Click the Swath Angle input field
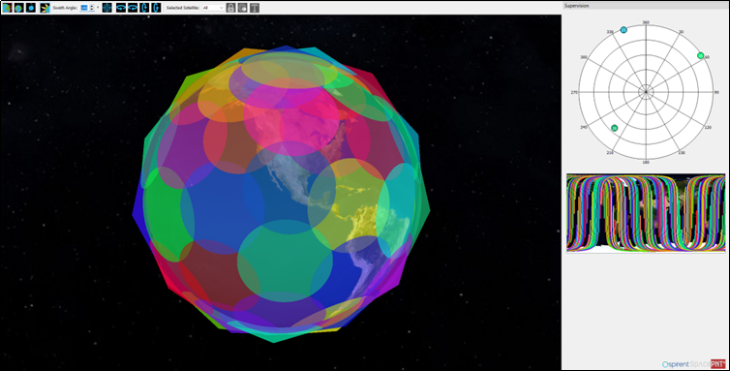The height and width of the screenshot is (372, 730). [84, 8]
